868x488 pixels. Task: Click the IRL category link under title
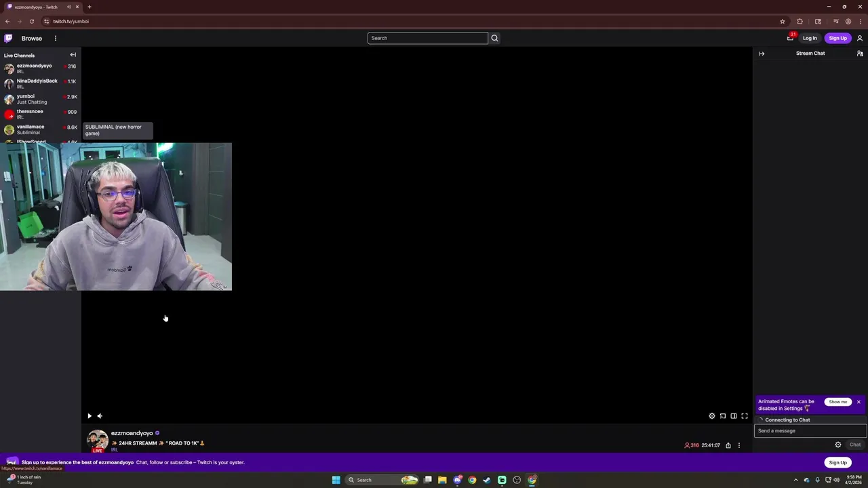pyautogui.click(x=114, y=450)
